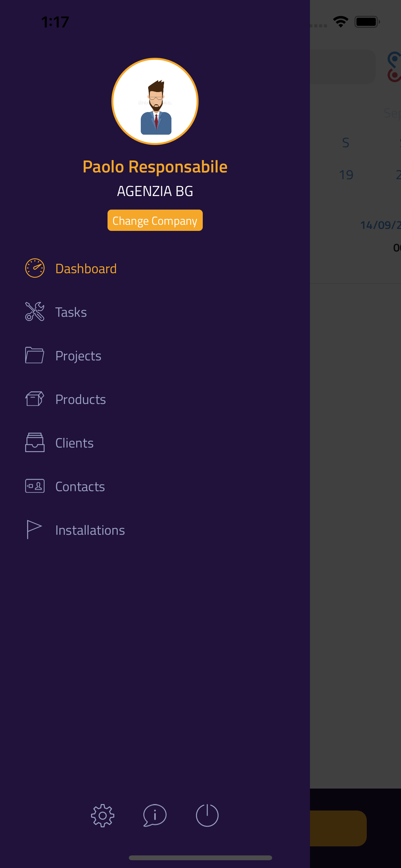Click the Change Company button
Viewport: 401px width, 868px height.
tap(155, 220)
